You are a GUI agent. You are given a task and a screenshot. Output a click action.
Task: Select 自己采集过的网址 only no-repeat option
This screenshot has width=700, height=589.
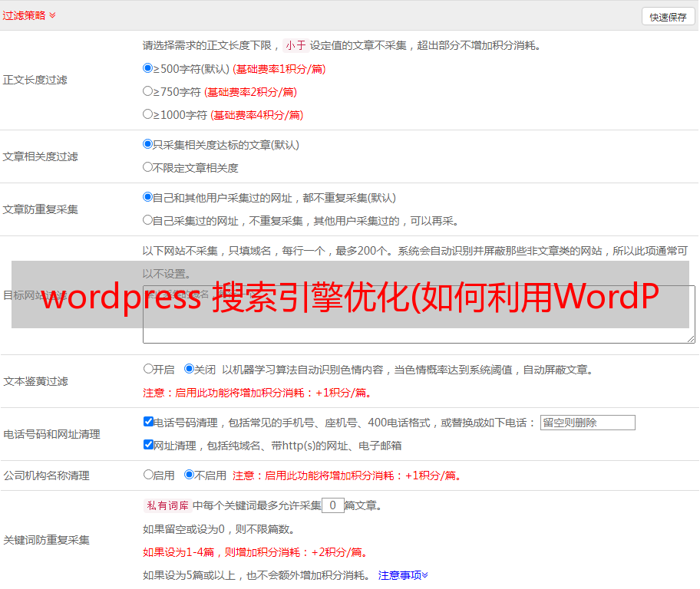[x=148, y=220]
